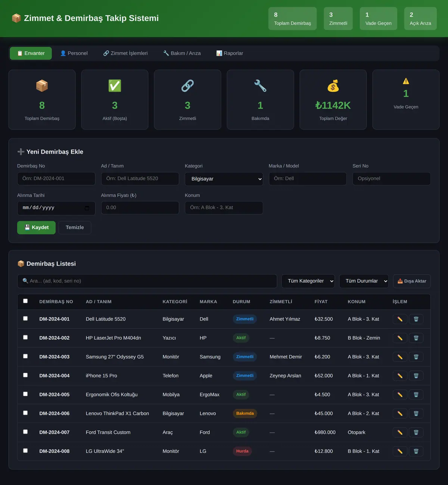Export the list with Dışa Aktar
448x485 pixels.
[412, 281]
